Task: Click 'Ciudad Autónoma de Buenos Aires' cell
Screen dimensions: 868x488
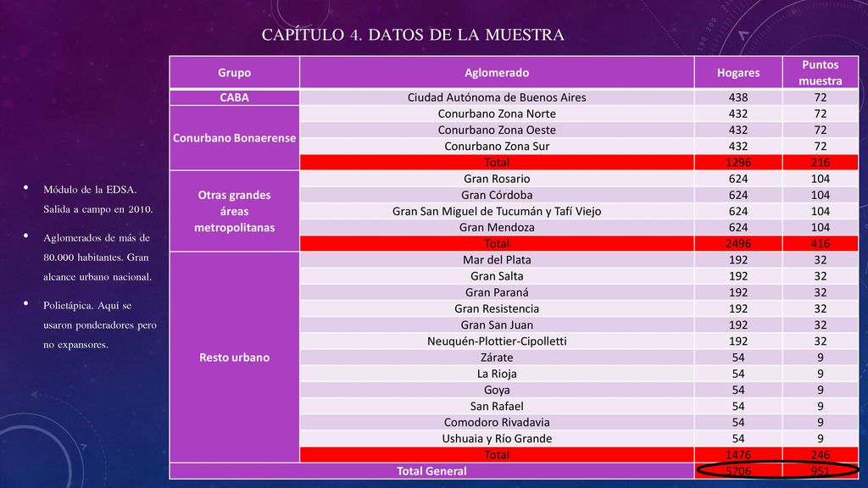Action: (x=497, y=97)
